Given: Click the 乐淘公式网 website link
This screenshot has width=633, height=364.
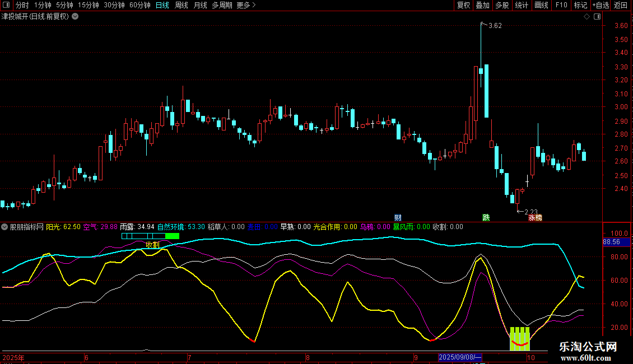Looking at the screenshot, I should click(x=588, y=348).
